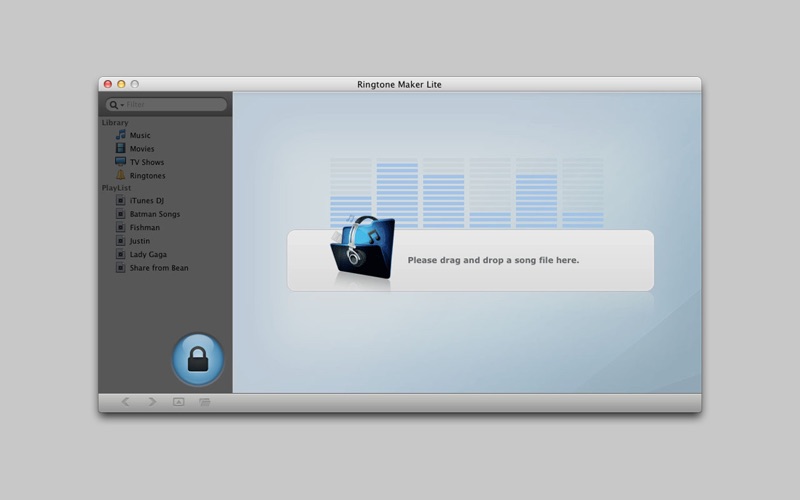Open Ringtones in the Library
This screenshot has height=500, width=800.
tap(147, 176)
